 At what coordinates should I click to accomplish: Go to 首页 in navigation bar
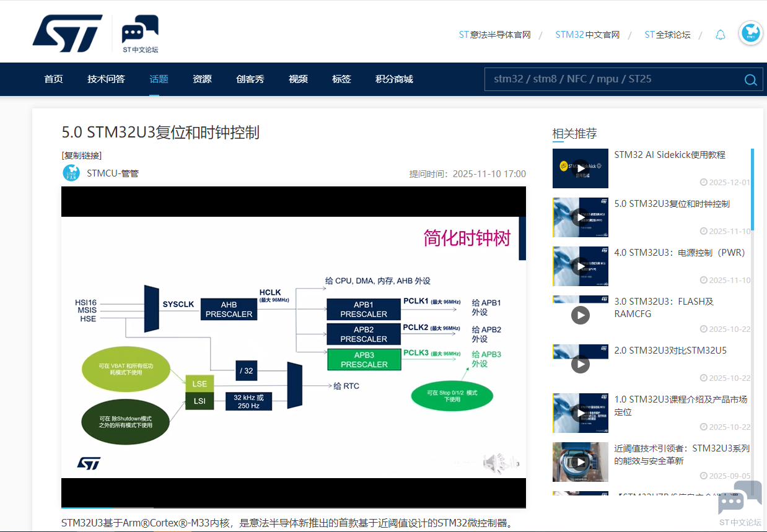pos(53,79)
